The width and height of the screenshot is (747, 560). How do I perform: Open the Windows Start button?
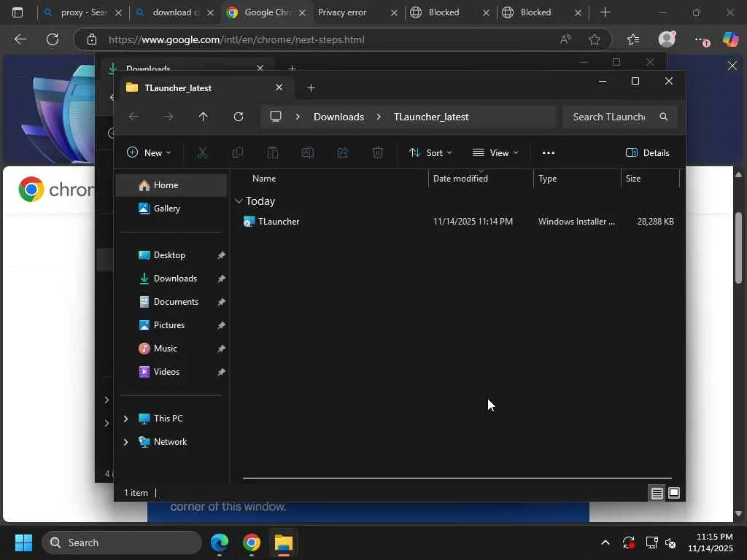23,542
